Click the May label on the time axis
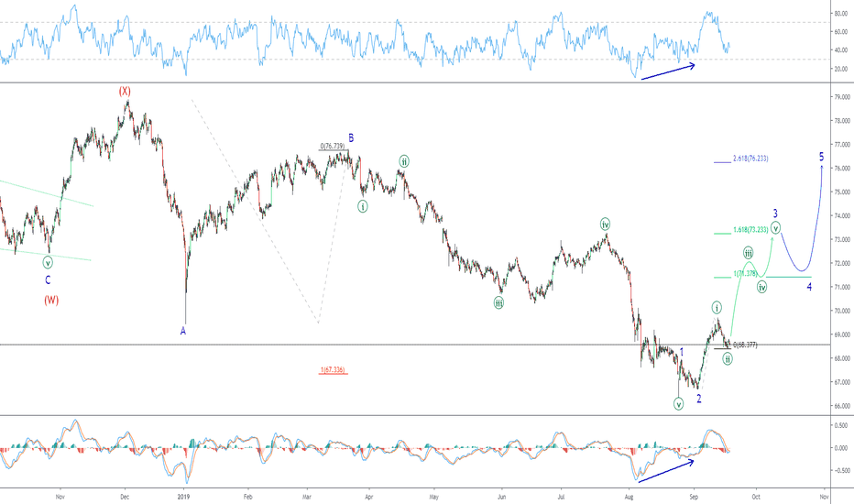Image resolution: width=854 pixels, height=504 pixels. click(x=433, y=497)
